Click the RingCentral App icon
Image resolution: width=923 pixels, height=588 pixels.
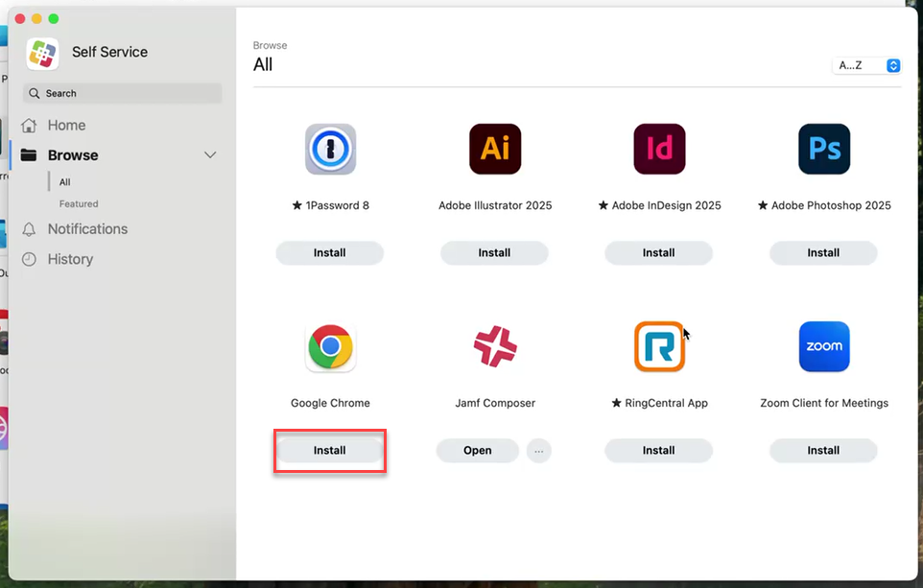(659, 346)
